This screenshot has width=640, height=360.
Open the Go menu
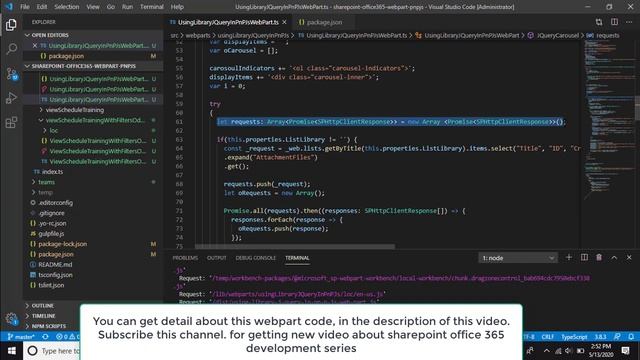111,7
